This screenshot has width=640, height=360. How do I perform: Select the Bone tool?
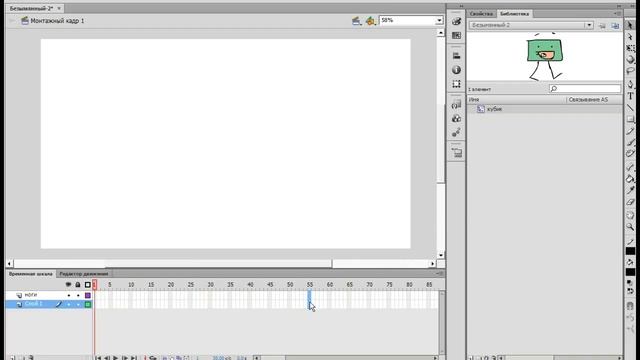click(x=630, y=167)
